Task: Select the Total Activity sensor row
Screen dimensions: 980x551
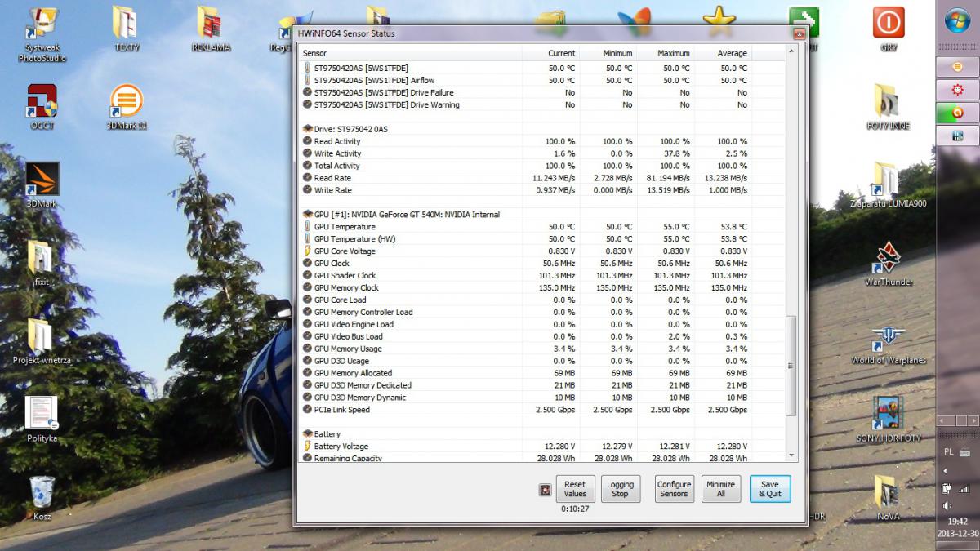Action: 543,166
